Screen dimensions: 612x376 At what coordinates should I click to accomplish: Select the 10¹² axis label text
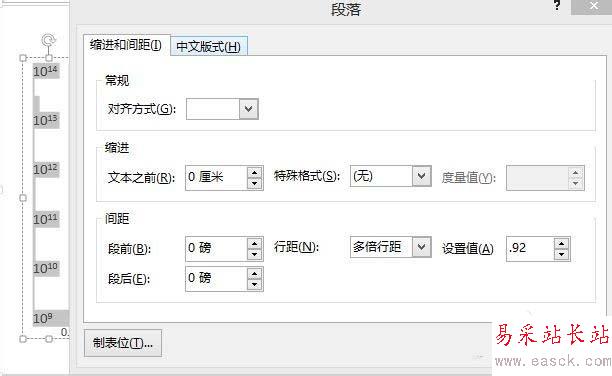[x=46, y=169]
